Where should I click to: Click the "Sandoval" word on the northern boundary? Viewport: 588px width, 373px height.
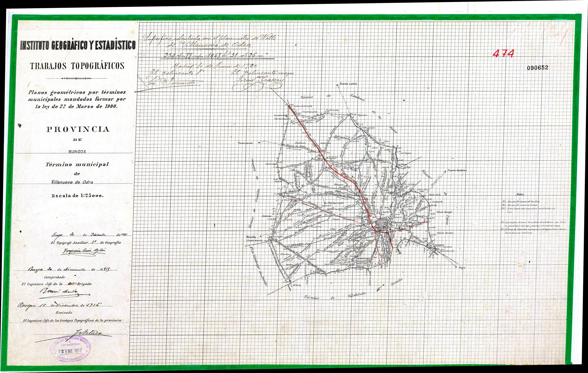click(357, 97)
